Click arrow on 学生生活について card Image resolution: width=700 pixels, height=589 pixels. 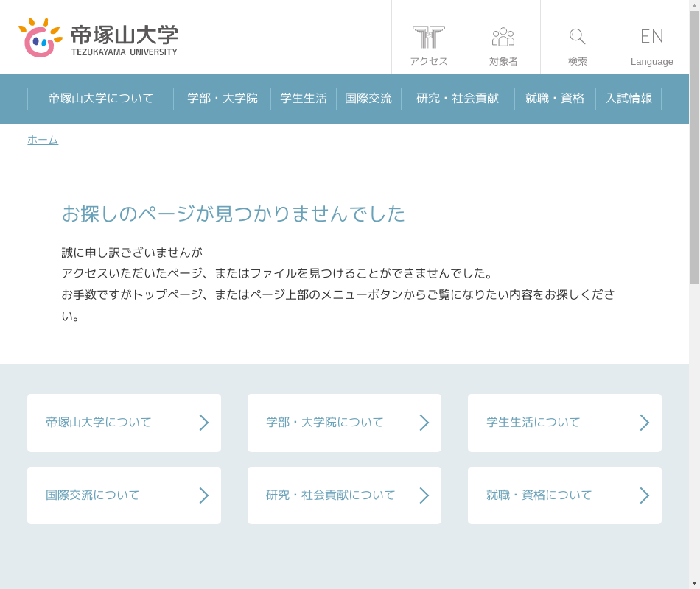pos(645,423)
